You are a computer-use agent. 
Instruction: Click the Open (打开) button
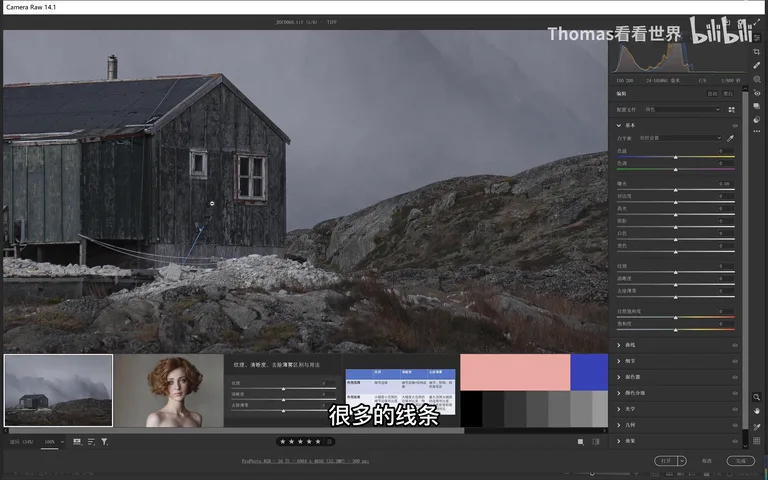pos(666,461)
